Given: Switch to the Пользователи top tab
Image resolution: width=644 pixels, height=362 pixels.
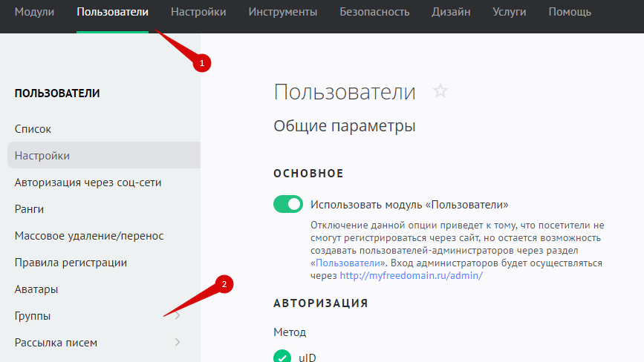Looking at the screenshot, I should pos(112,12).
